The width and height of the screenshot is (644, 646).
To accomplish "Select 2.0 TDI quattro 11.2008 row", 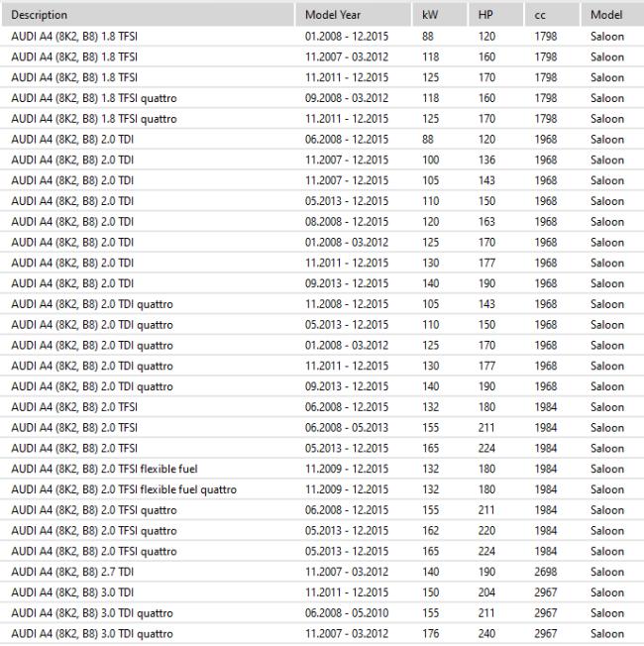I will pyautogui.click(x=322, y=304).
